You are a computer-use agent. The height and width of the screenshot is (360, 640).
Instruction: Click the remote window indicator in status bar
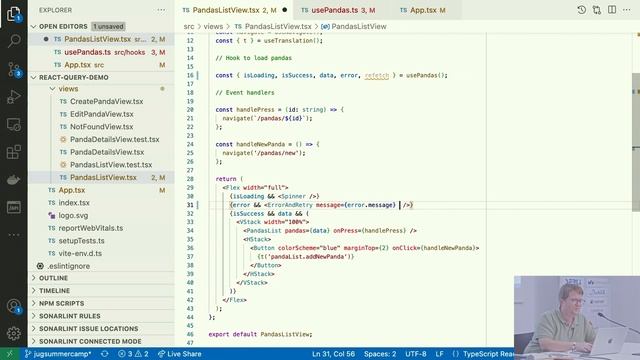10,354
